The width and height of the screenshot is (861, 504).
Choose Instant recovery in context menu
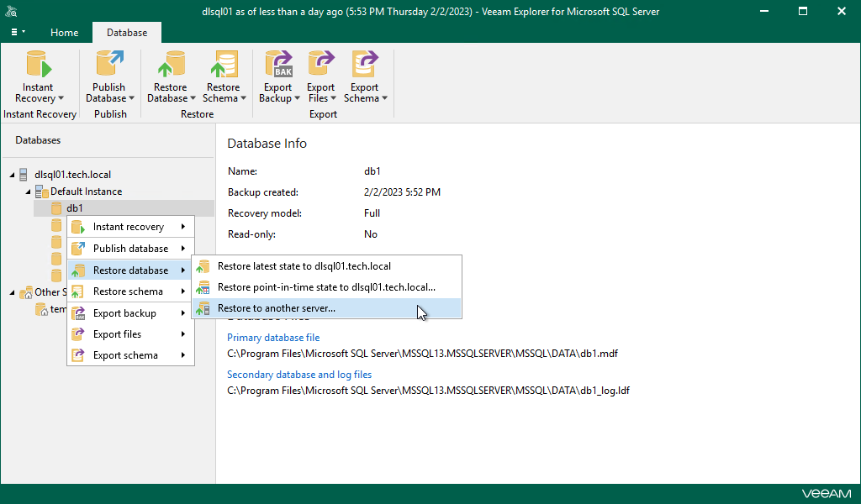[x=130, y=227]
